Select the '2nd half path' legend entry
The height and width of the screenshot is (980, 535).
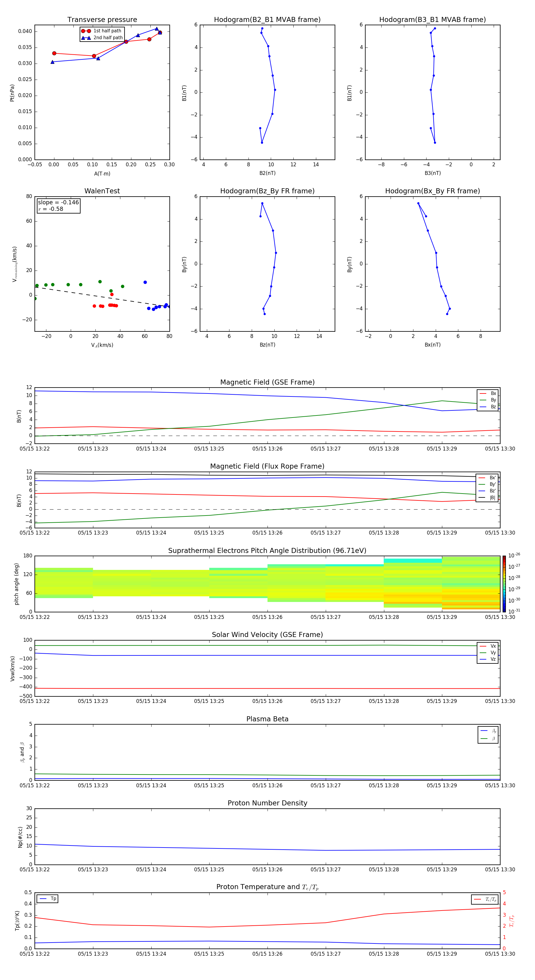(x=102, y=38)
